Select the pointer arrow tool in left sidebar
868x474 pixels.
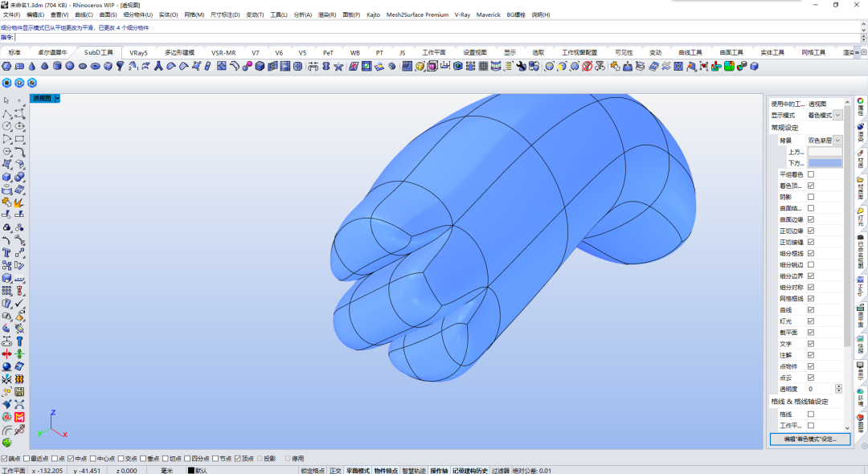(x=6, y=100)
